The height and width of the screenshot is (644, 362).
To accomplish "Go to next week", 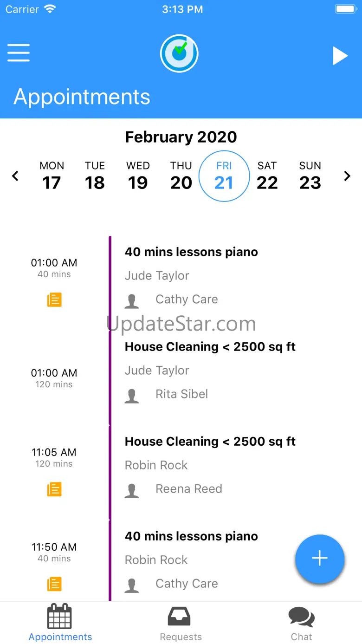I will coord(347,176).
